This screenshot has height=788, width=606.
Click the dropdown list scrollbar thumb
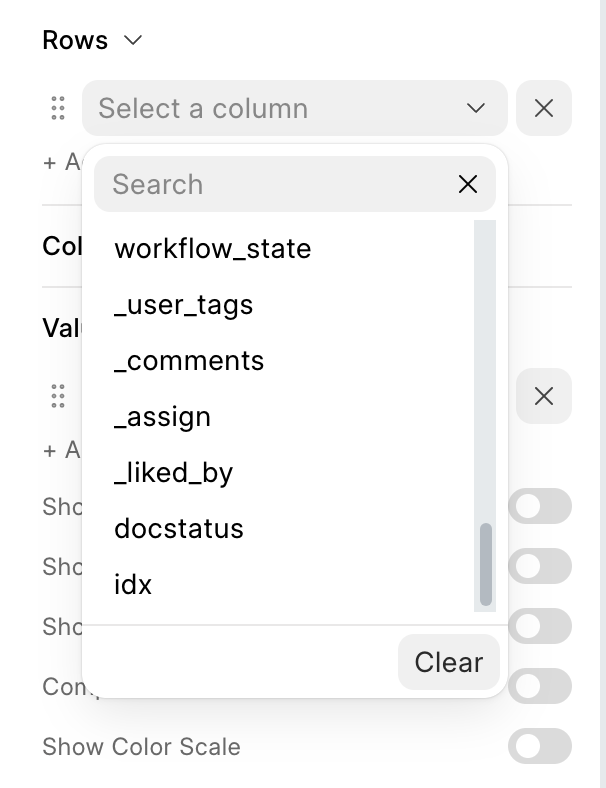(486, 564)
